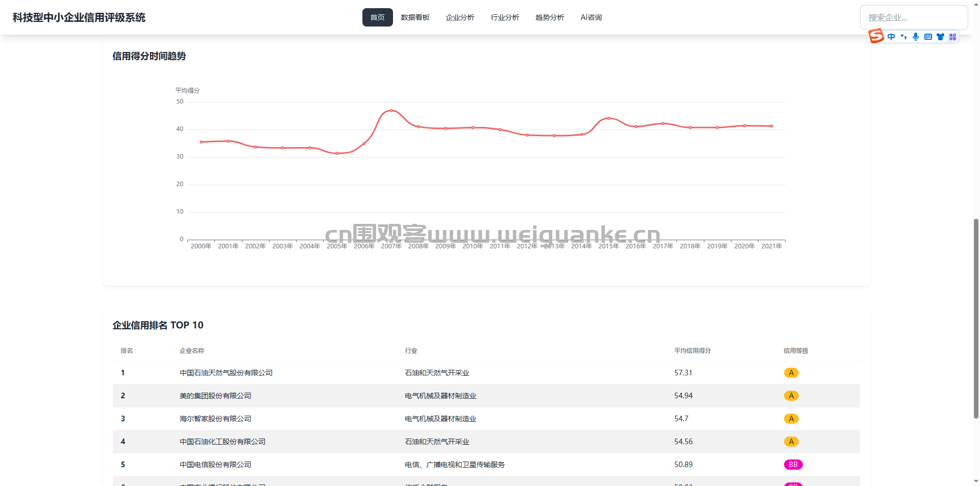Toggle the punctuation mode icon
980x486 pixels.
903,37
